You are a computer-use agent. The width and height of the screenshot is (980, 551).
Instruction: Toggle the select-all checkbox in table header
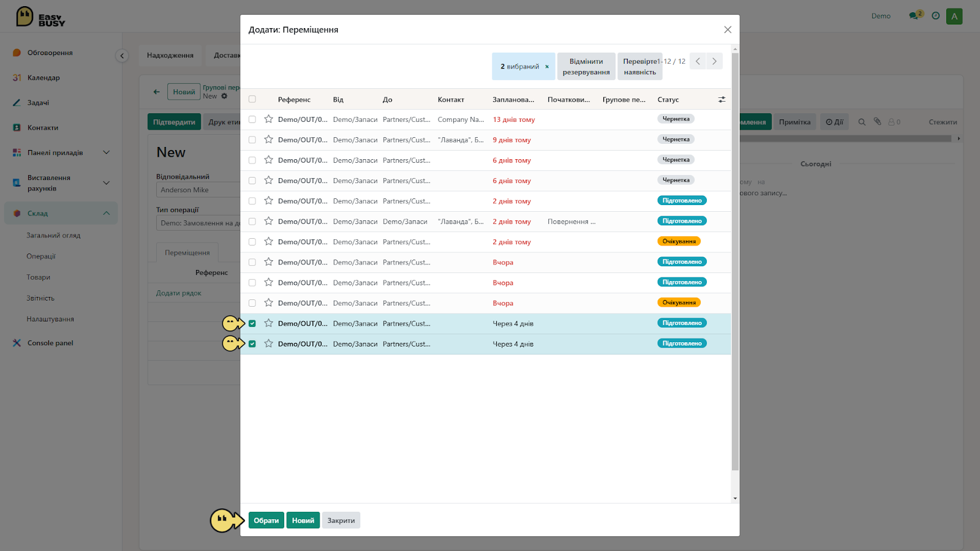(x=252, y=99)
